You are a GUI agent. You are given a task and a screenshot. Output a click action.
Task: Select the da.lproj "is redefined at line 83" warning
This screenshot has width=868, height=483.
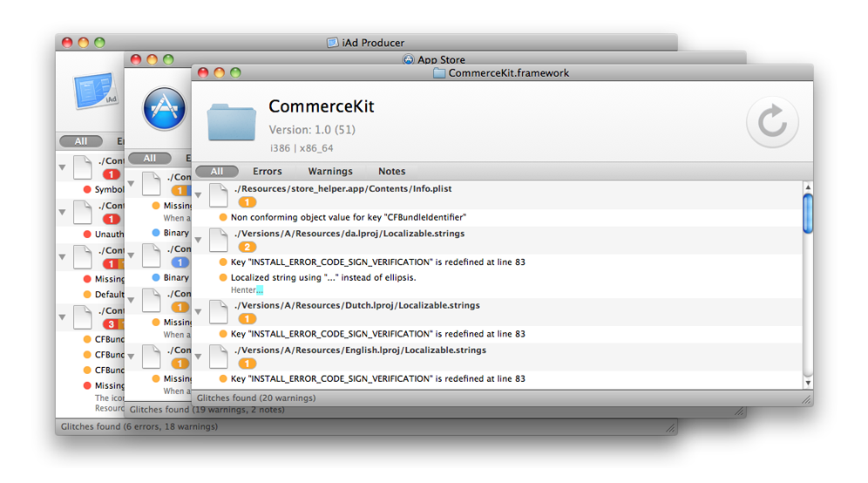tap(377, 262)
